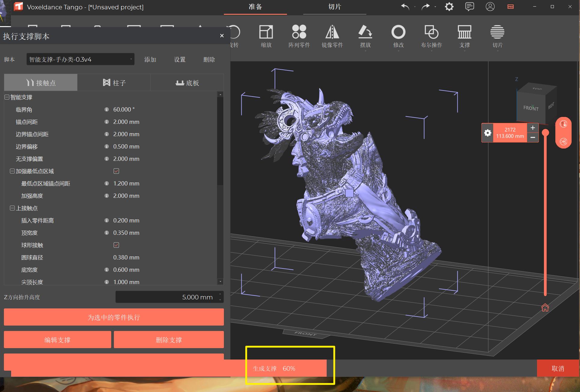Viewport: 580px width, 392px height.
Task: Select the 缩放 (scale) tool
Action: point(266,36)
